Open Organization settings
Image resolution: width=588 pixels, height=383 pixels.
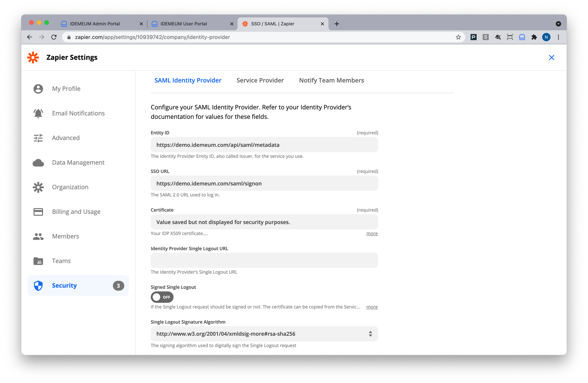click(78, 187)
